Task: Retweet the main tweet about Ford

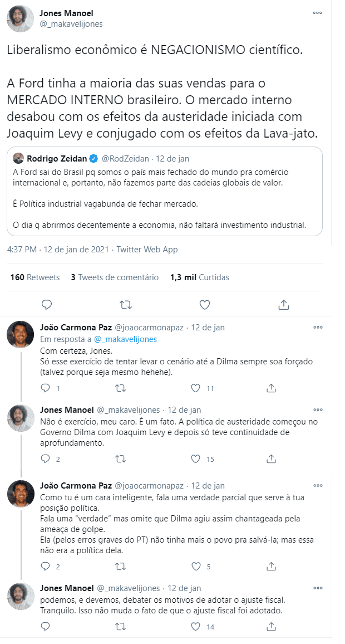Action: pyautogui.click(x=126, y=304)
